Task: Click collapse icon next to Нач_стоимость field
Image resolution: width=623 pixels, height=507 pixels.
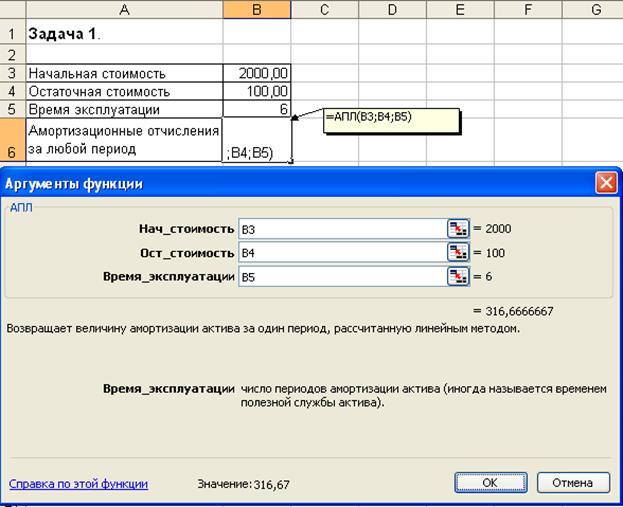Action: tap(458, 228)
